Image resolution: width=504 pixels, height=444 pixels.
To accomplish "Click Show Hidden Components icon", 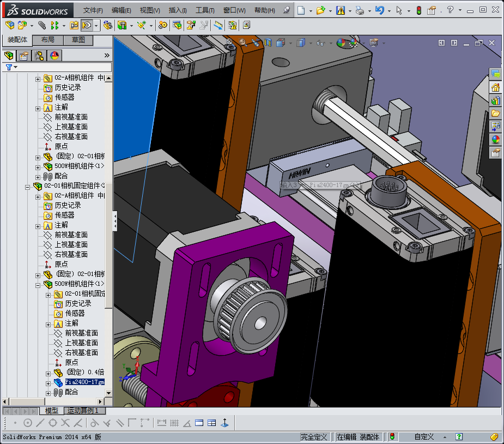I will point(108,25).
